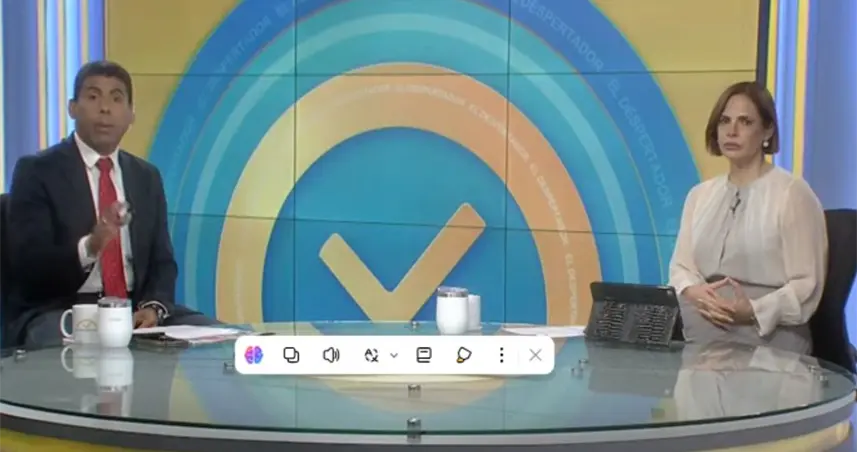Screen dimensions: 857x452
Task: Select the highlighter marker tool
Action: [x=464, y=355]
